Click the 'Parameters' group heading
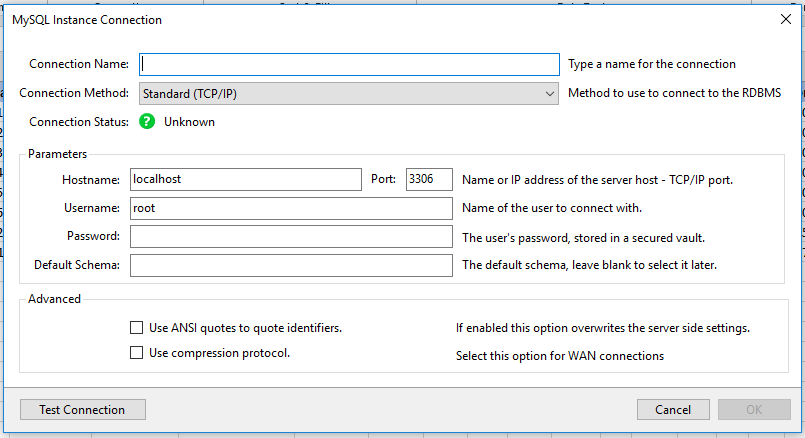This screenshot has width=805, height=438. tap(58, 154)
